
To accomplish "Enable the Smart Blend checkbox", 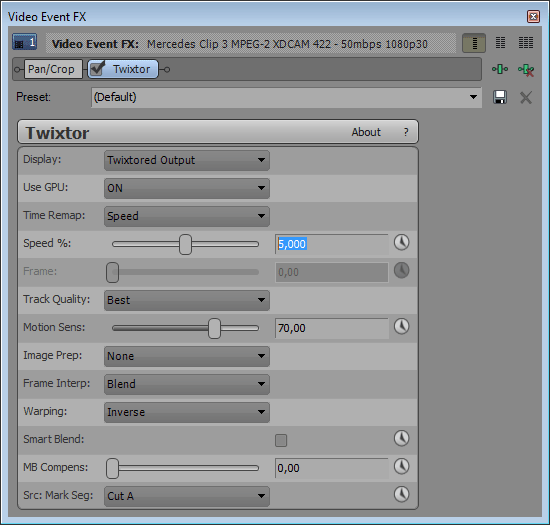I will pyautogui.click(x=281, y=440).
